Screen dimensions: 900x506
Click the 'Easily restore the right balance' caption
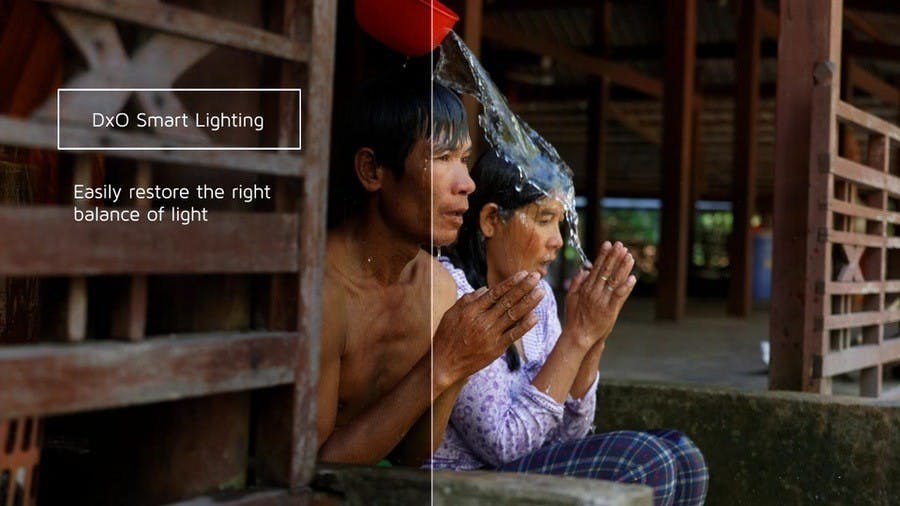pos(172,203)
